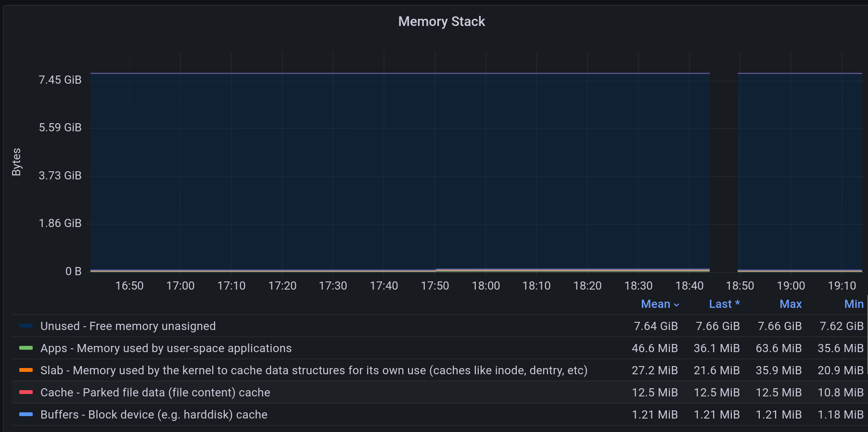The image size is (868, 432).
Task: Sort legend by the Min column
Action: point(854,304)
